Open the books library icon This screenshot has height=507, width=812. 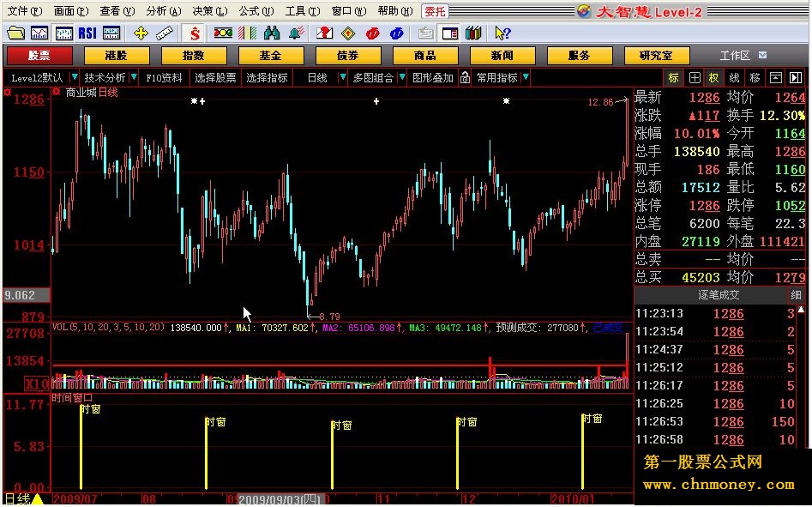click(473, 33)
